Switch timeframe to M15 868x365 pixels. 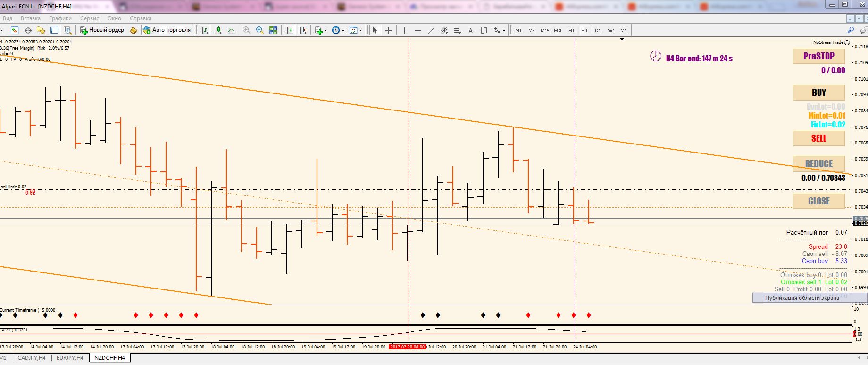pyautogui.click(x=545, y=30)
